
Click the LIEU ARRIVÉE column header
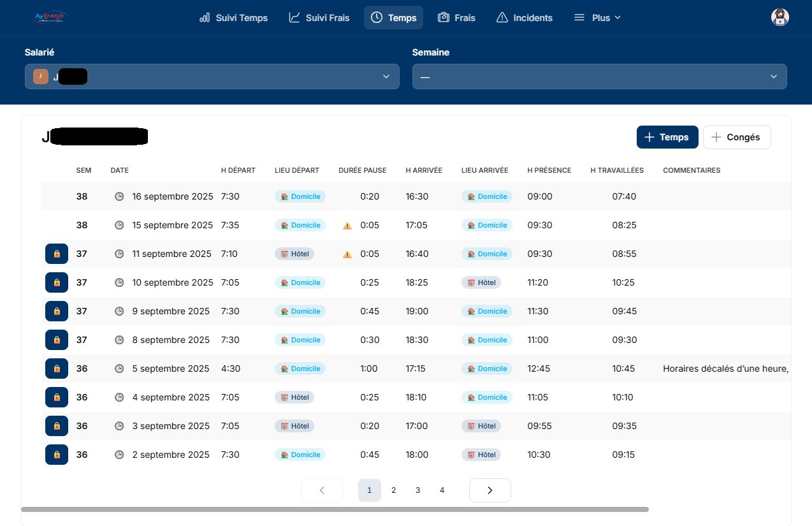(x=485, y=170)
